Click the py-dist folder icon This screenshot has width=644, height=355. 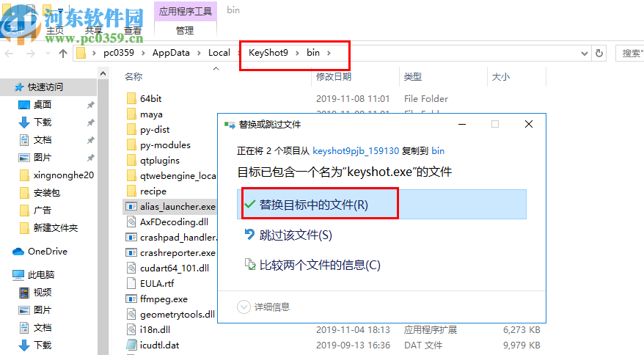[131, 129]
